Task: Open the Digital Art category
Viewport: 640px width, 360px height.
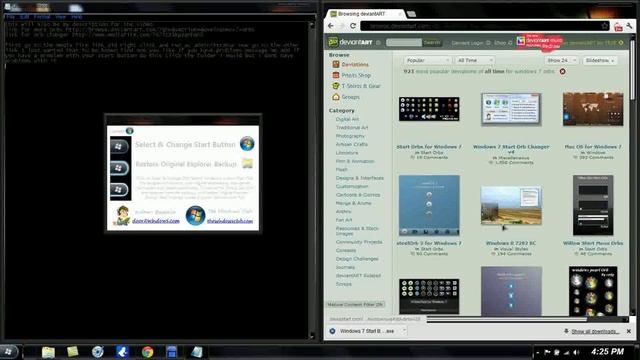Action: (347, 119)
